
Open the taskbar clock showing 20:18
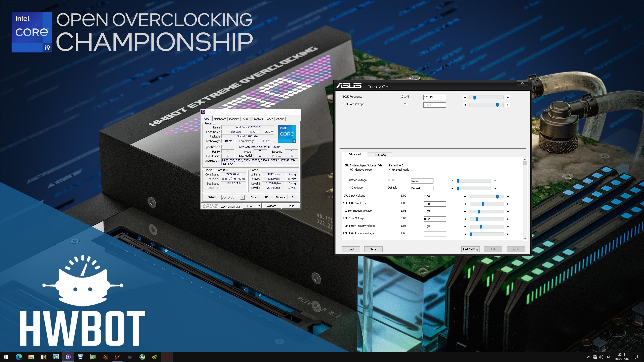(622, 357)
